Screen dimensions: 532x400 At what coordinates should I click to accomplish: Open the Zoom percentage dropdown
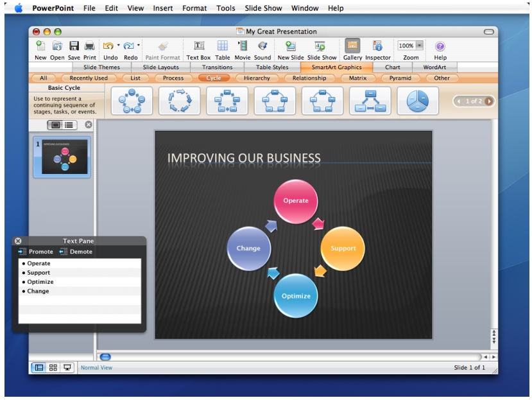point(419,46)
